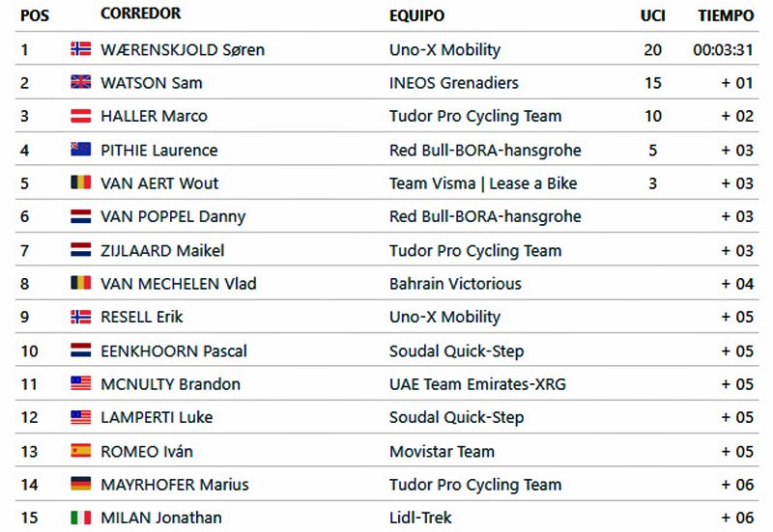Click the British flag next to WATSON Sam
The image size is (773, 532).
81,82
